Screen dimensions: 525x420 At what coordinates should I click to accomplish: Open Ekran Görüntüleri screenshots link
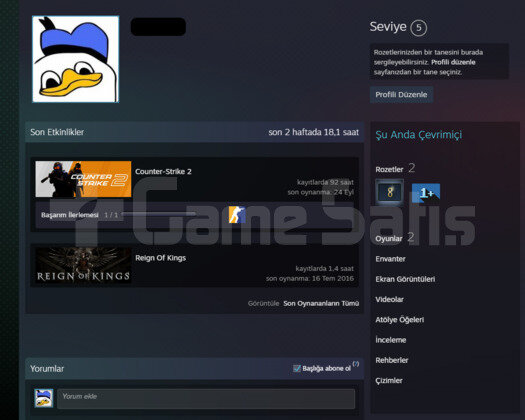point(405,279)
